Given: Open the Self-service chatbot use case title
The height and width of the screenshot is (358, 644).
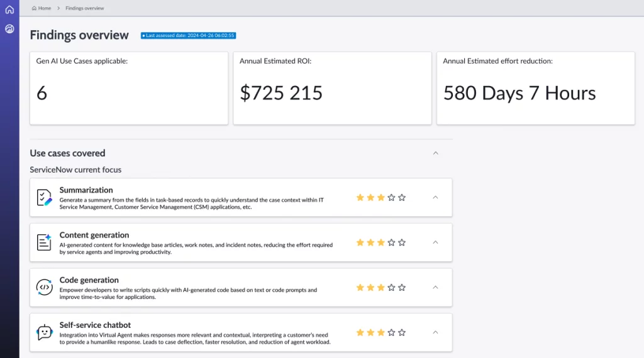Looking at the screenshot, I should 95,325.
